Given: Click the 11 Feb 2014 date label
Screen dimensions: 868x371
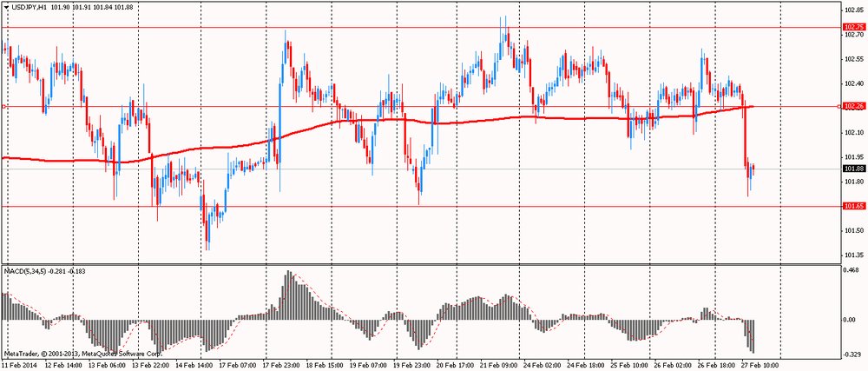Looking at the screenshot, I should pyautogui.click(x=21, y=365).
